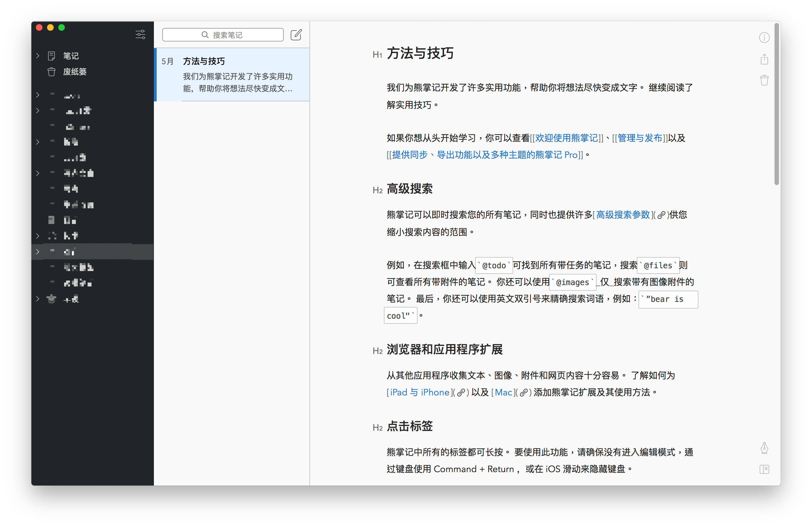Trash the note via editor trash icon
The height and width of the screenshot is (527, 812).
tap(764, 80)
